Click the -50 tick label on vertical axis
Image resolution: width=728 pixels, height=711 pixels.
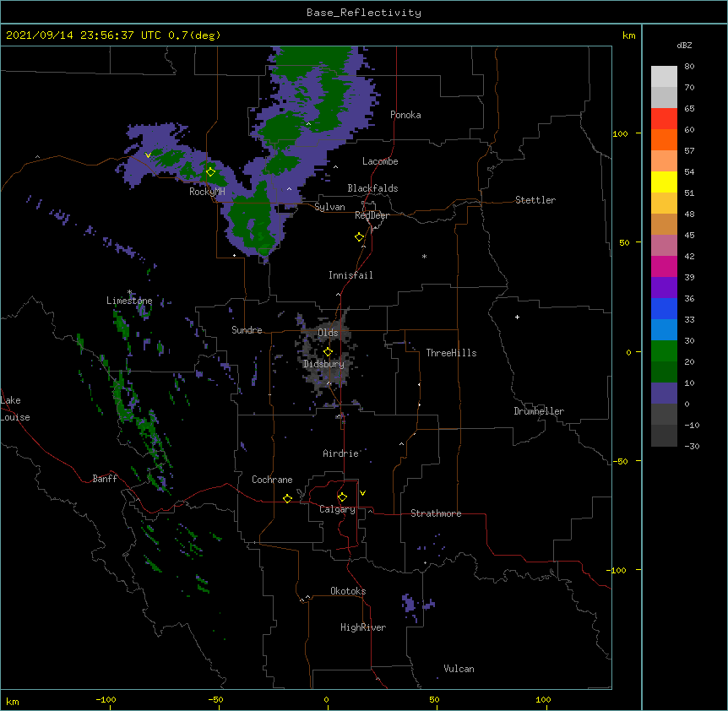(620, 461)
